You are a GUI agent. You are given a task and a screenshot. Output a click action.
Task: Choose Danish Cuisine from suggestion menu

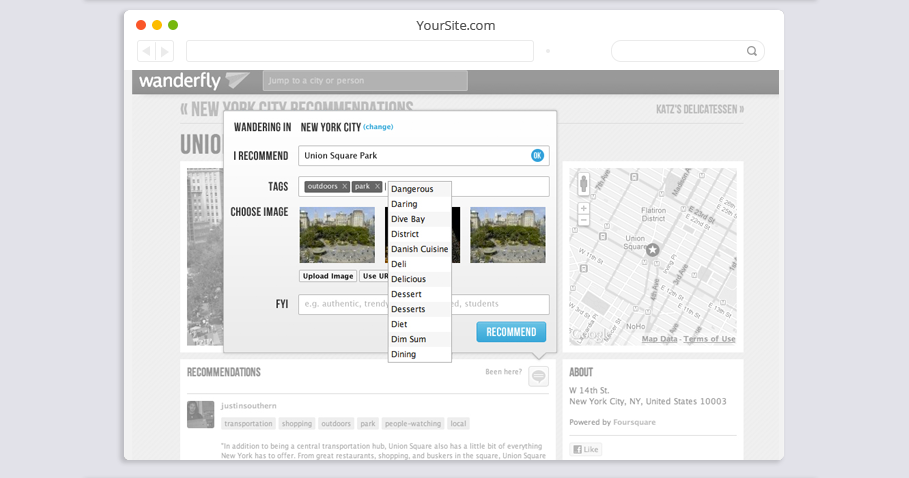(419, 249)
